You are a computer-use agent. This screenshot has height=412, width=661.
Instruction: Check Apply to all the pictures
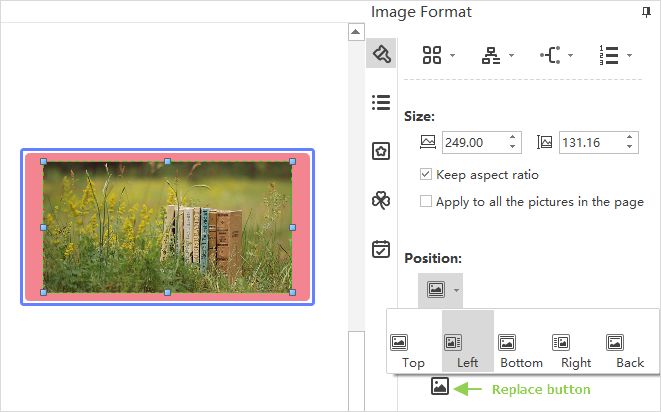pos(426,201)
